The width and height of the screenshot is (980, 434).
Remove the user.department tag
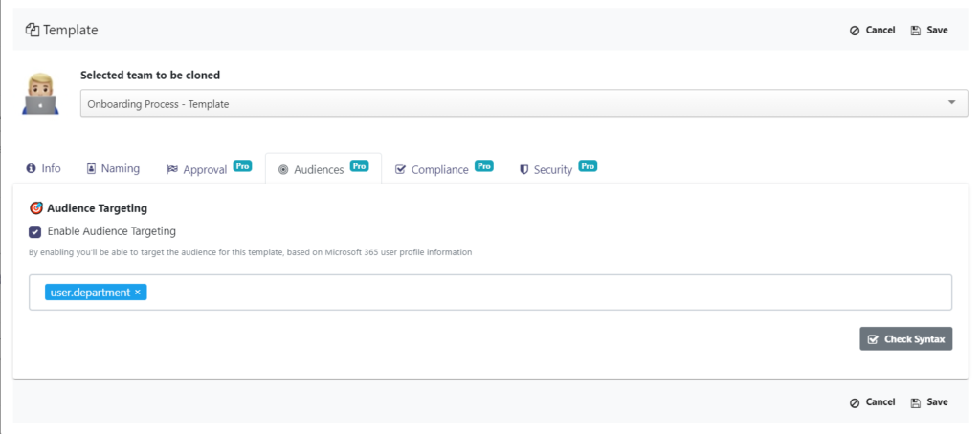[x=138, y=293]
